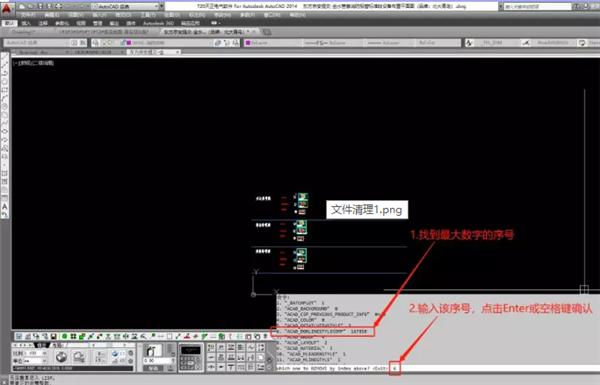Open the color control ByLayer dropdown

pos(273,43)
